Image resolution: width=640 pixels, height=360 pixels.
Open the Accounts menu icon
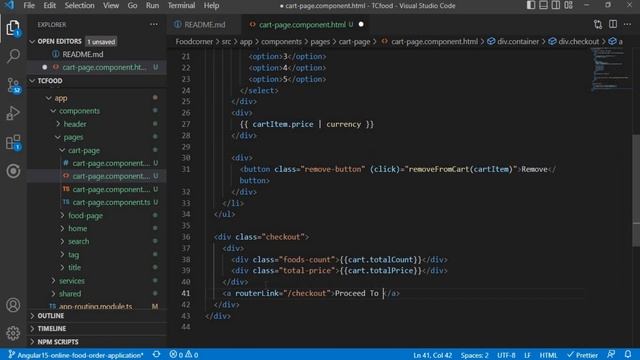click(x=13, y=305)
